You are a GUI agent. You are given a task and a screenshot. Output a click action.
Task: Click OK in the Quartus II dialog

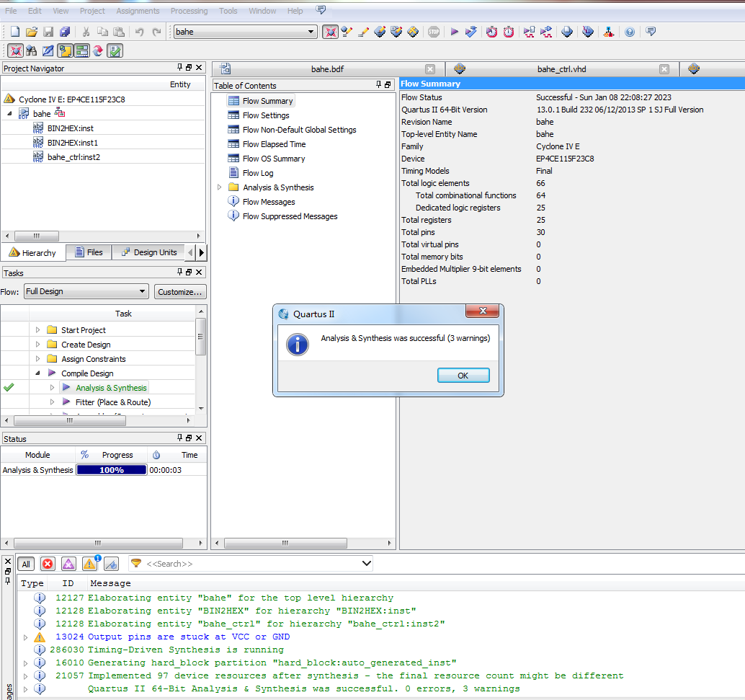463,375
